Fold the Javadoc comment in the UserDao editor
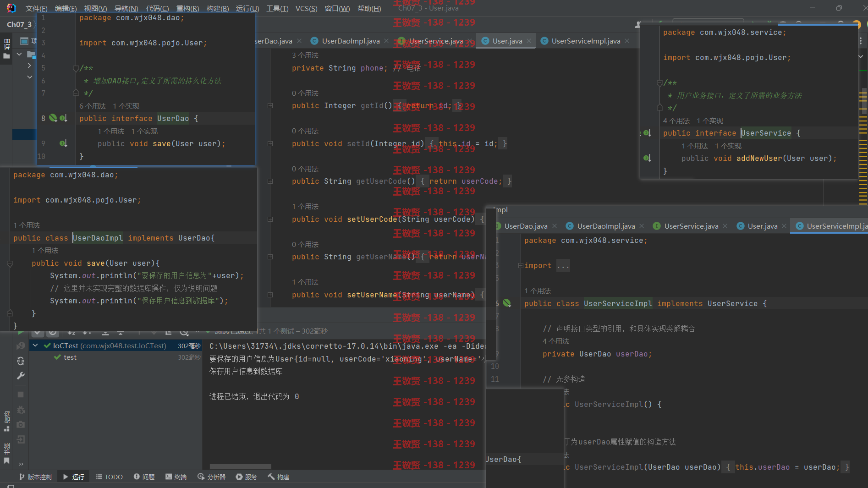The image size is (868, 488). [76, 68]
